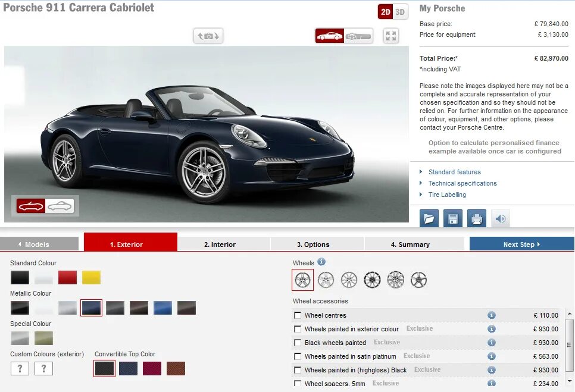Select the first wheel design

(x=302, y=280)
